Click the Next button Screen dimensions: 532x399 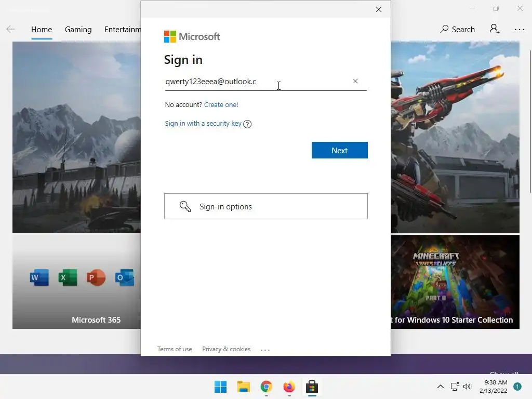(x=340, y=150)
